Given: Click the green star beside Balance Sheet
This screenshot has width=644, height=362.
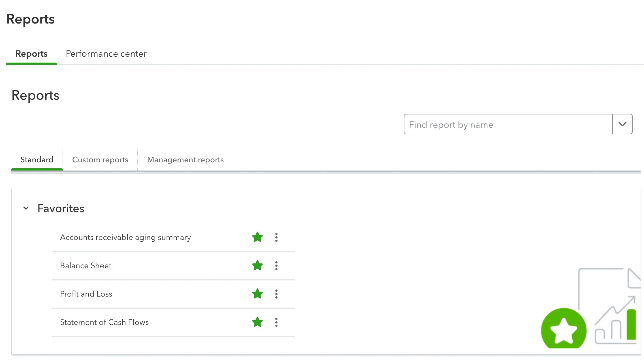Looking at the screenshot, I should (257, 266).
